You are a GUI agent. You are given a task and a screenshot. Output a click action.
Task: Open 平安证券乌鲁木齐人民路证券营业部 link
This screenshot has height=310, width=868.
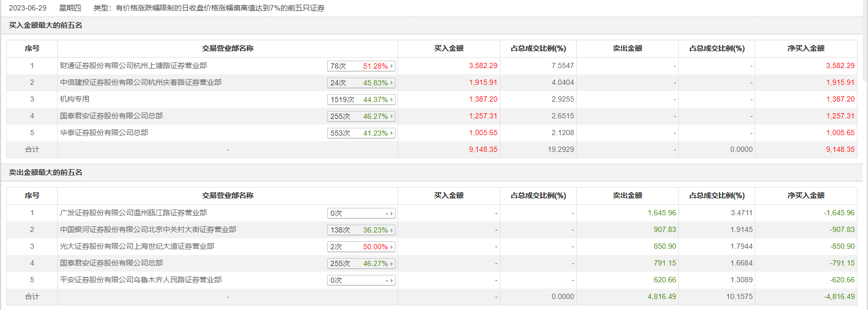141,280
